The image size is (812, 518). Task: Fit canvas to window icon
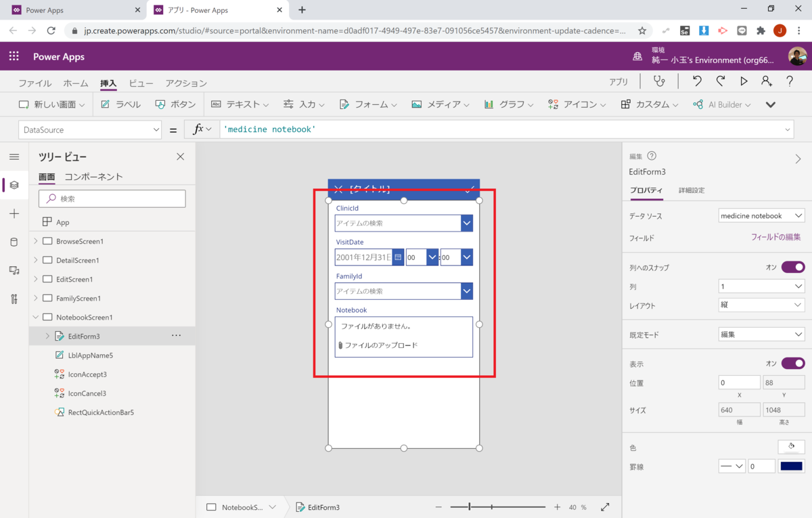pos(605,507)
